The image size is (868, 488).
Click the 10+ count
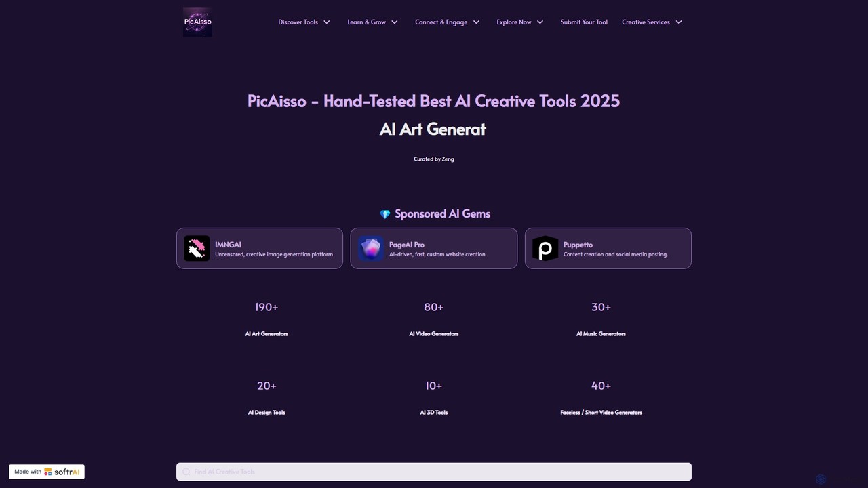[x=434, y=386]
